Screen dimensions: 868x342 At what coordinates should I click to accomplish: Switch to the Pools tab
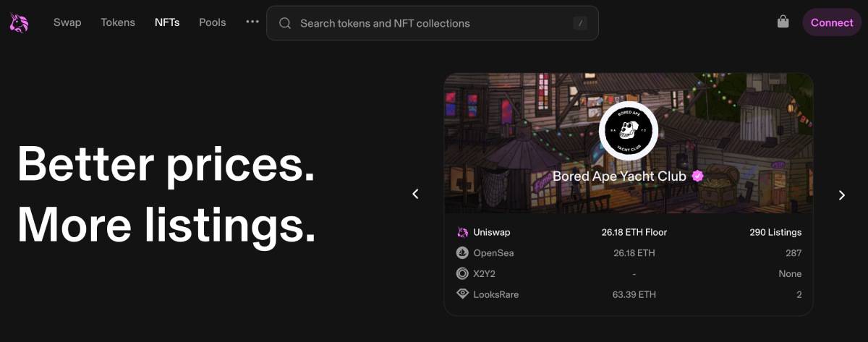[x=213, y=22]
